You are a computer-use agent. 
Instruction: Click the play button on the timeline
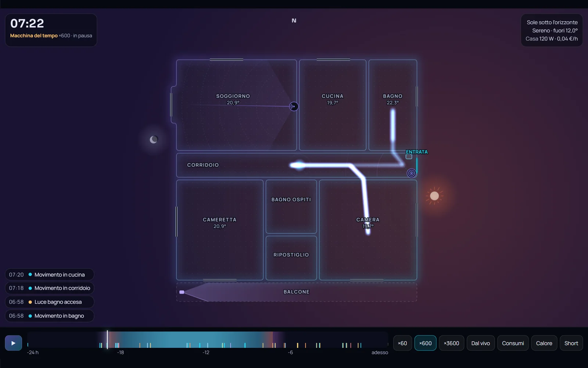[13, 343]
